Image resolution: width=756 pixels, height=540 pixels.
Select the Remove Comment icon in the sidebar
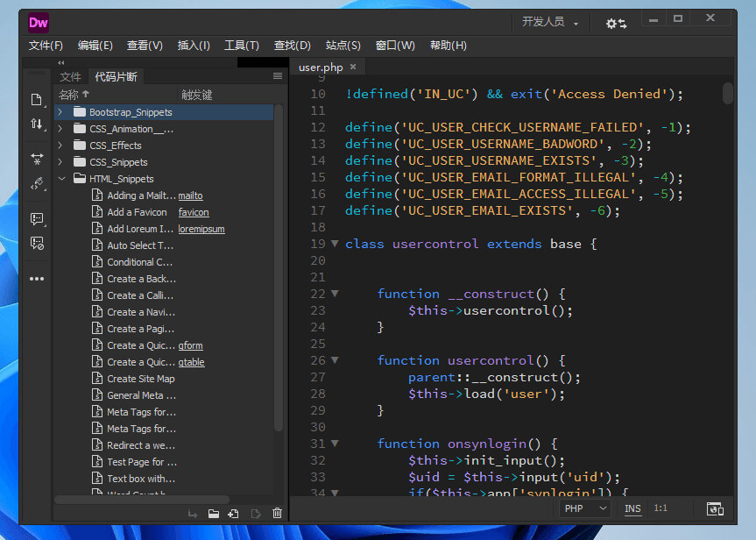tap(36, 245)
